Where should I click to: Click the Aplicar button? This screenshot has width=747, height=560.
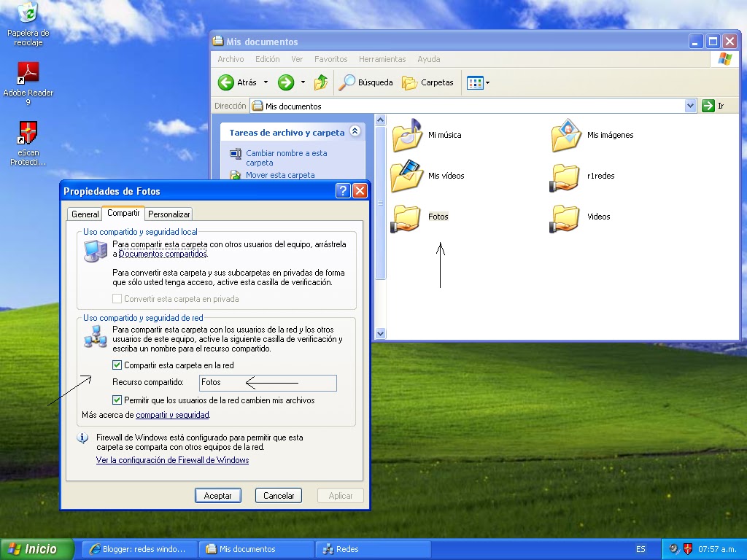(341, 496)
